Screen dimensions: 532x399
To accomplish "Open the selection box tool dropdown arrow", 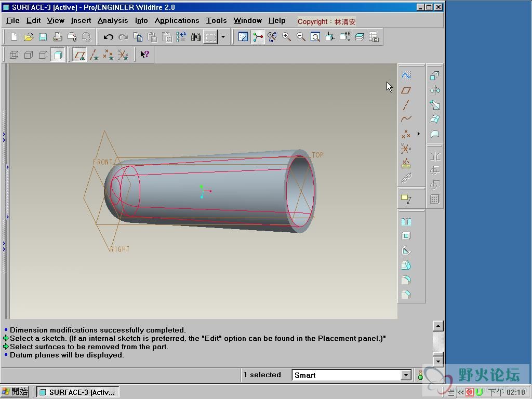I will coord(223,37).
